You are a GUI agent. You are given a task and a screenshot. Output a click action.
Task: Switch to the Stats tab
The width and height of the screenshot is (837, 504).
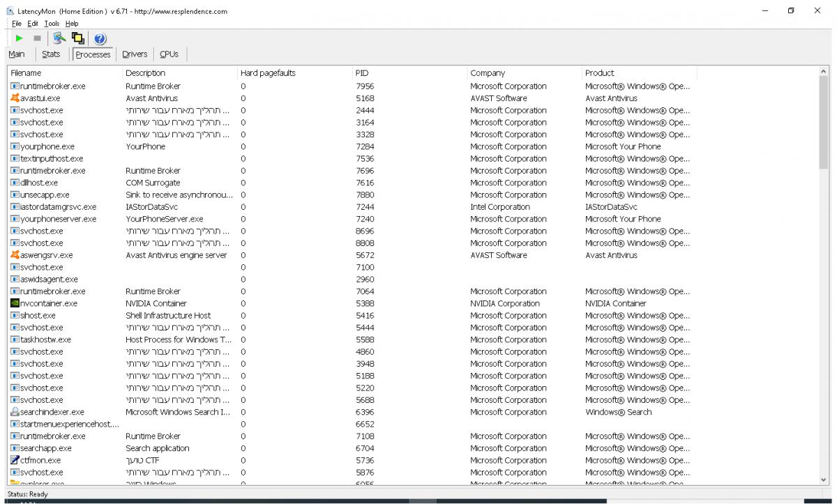pos(51,54)
